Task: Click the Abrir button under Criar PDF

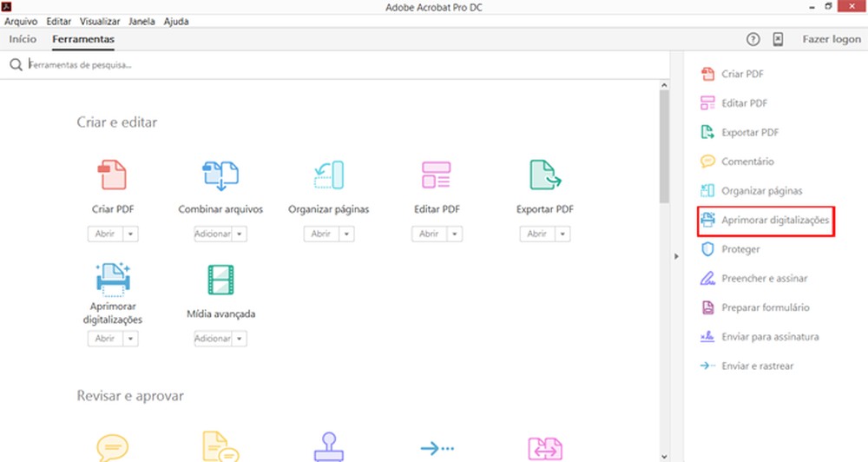Action: (x=105, y=234)
